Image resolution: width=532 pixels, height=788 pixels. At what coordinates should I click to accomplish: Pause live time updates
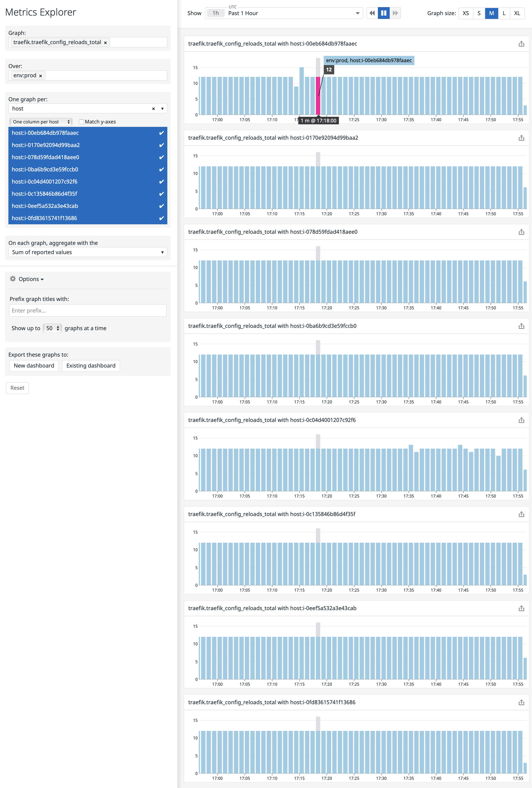[384, 13]
